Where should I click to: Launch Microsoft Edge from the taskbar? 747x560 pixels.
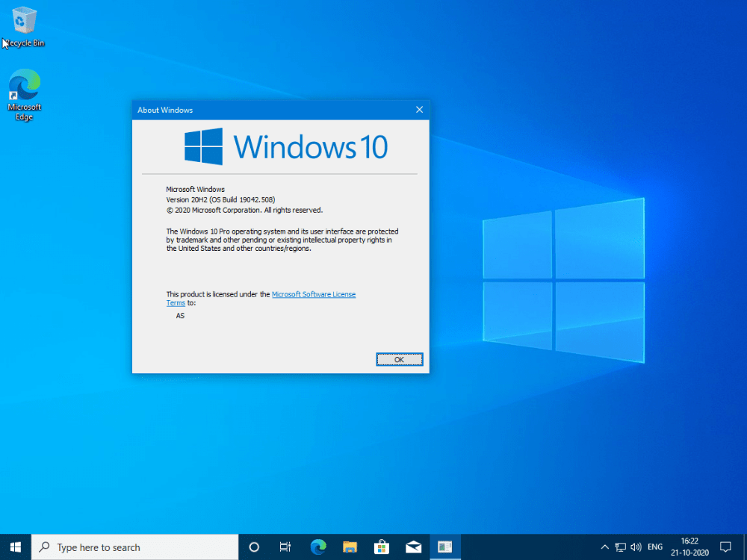pos(318,547)
